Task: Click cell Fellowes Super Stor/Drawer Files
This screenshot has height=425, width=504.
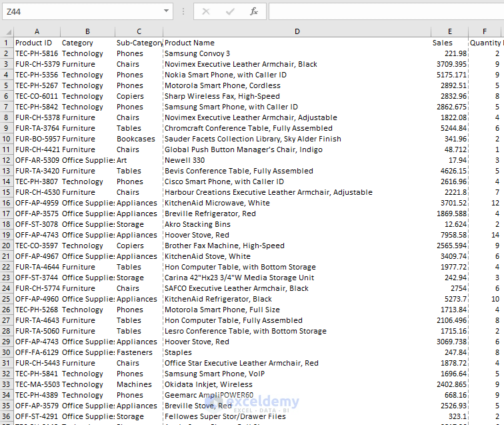Action: tap(297, 416)
